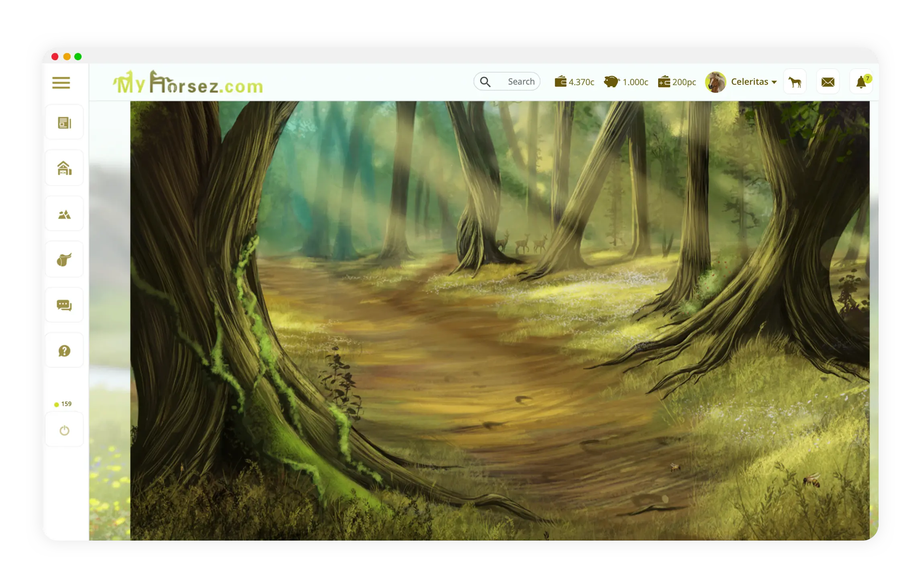The width and height of the screenshot is (920, 588).
Task: Click the online players count 159
Action: [63, 404]
